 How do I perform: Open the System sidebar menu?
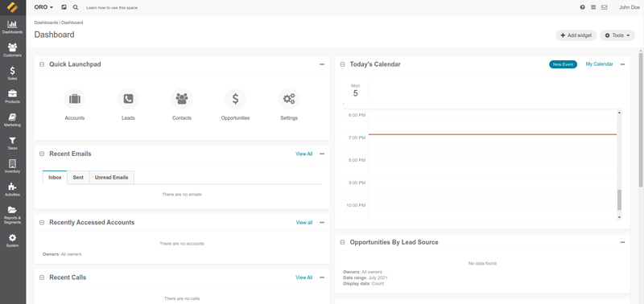12,240
